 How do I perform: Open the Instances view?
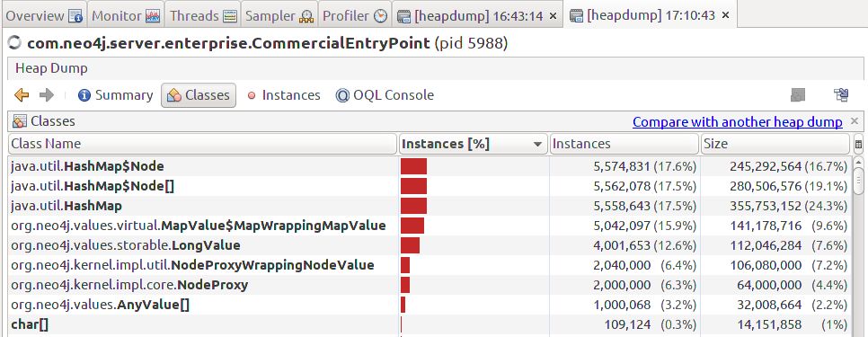click(283, 95)
